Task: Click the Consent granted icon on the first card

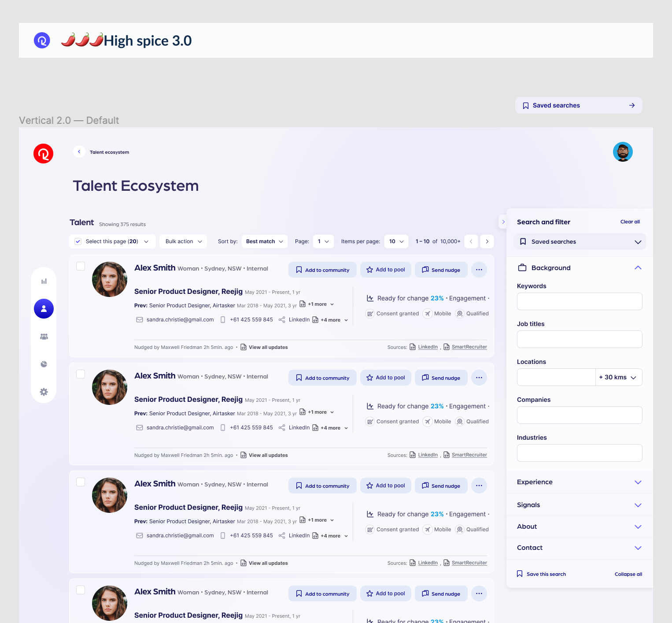Action: (370, 314)
